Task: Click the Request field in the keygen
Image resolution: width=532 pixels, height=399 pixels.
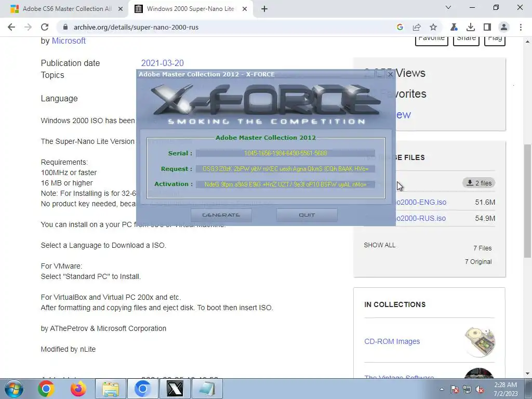Action: (285, 169)
